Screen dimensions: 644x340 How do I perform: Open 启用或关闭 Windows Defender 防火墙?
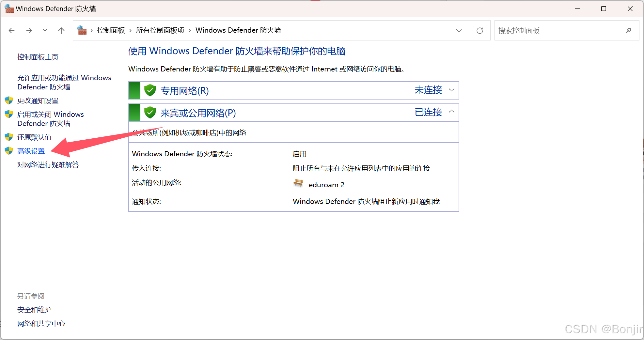click(51, 119)
